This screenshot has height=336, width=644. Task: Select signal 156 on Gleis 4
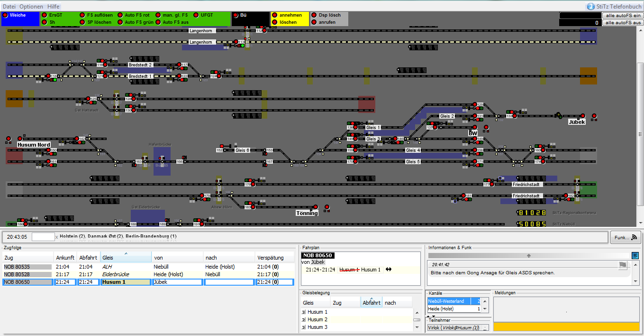point(474,150)
